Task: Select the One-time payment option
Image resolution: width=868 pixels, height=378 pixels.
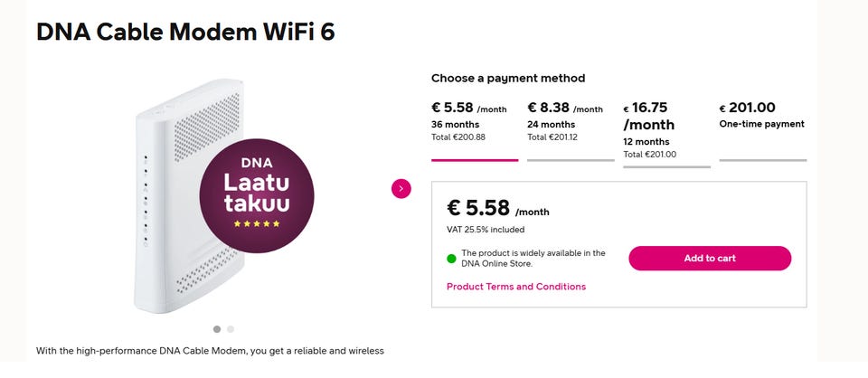Action: point(762,116)
